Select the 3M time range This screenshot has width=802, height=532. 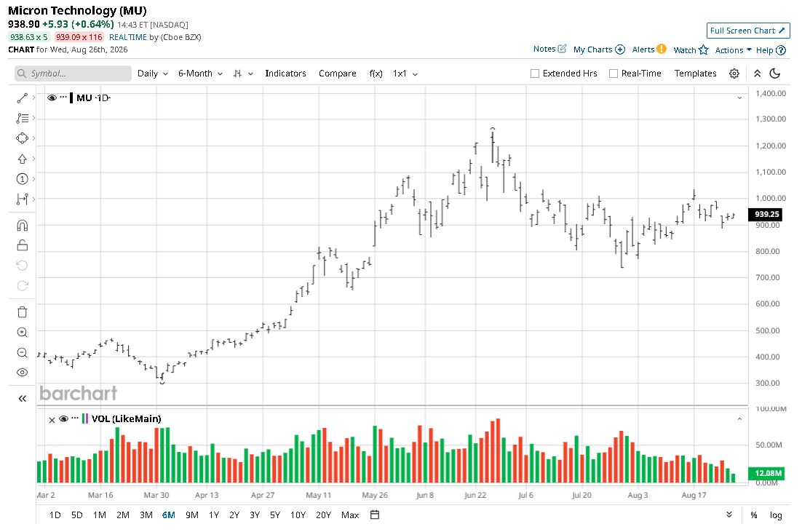click(146, 515)
